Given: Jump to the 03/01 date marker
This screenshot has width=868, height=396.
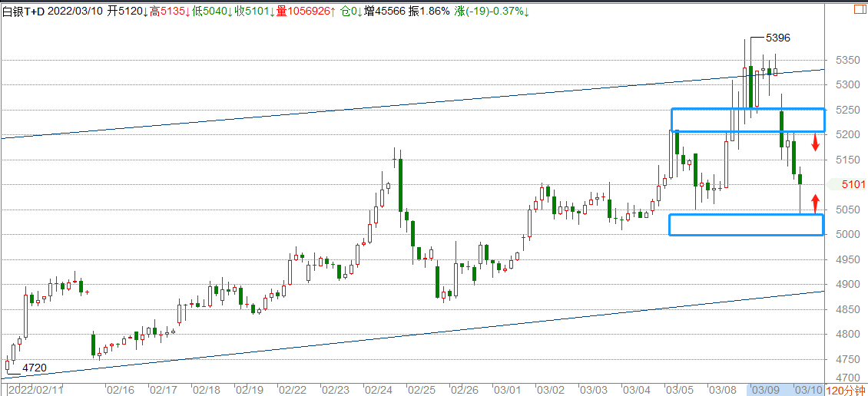Looking at the screenshot, I should [506, 390].
